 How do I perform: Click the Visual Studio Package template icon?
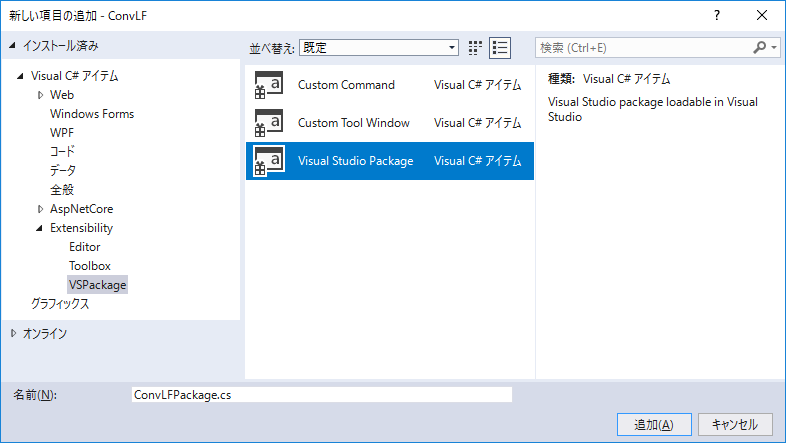coord(269,161)
